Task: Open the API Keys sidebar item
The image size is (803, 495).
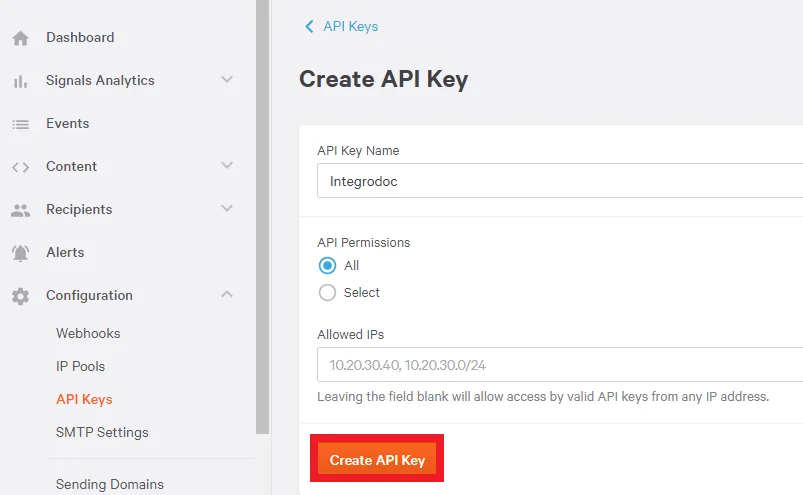Action: coord(84,399)
